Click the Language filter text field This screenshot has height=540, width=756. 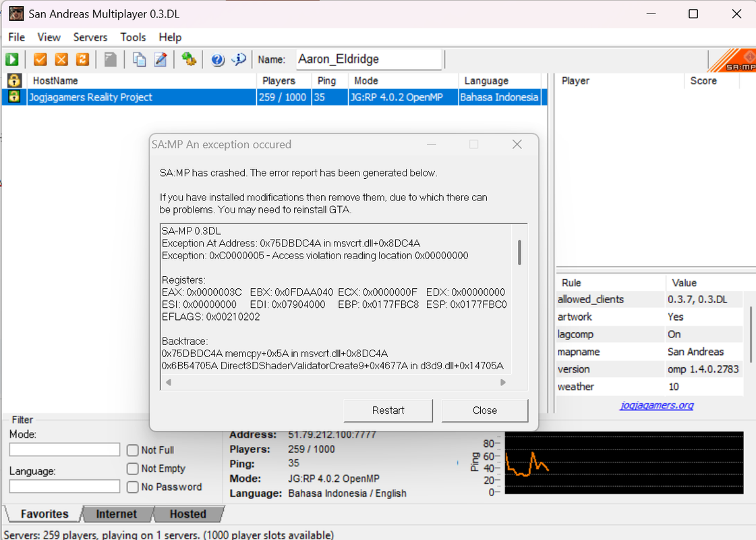pyautogui.click(x=65, y=486)
